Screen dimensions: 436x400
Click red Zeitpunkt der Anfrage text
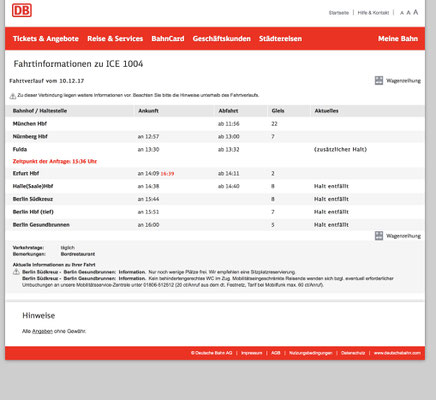point(55,161)
